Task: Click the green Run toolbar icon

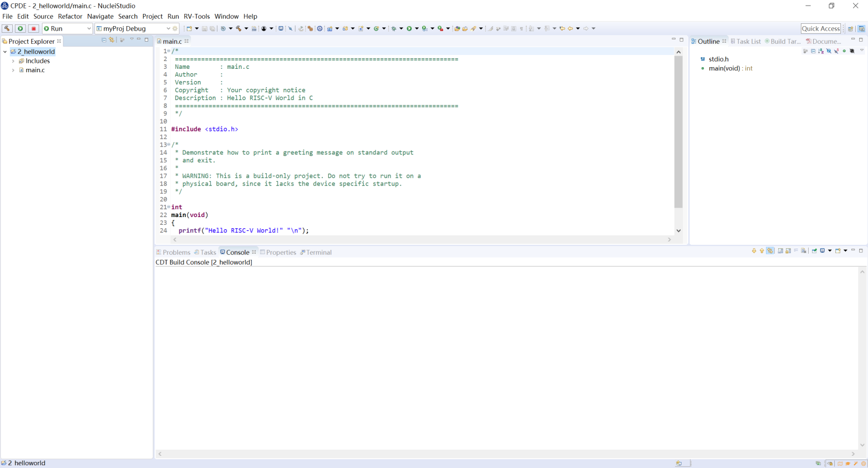Action: coord(409,28)
